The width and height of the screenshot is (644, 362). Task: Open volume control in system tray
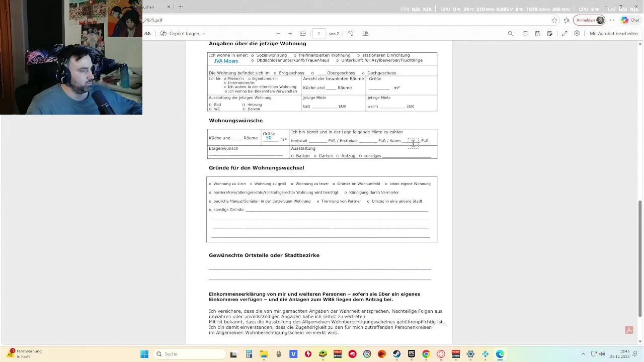pyautogui.click(x=602, y=354)
